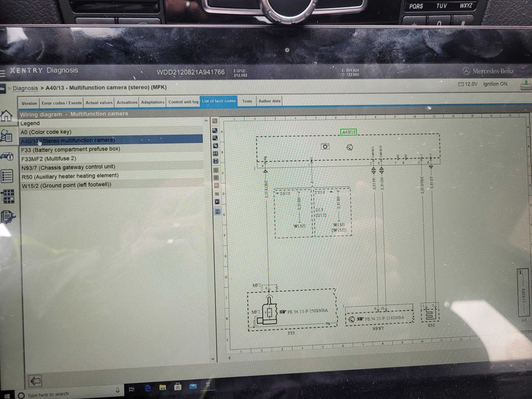
Task: Click the diagram horizontal scroll left arrow
Action: pyautogui.click(x=230, y=358)
